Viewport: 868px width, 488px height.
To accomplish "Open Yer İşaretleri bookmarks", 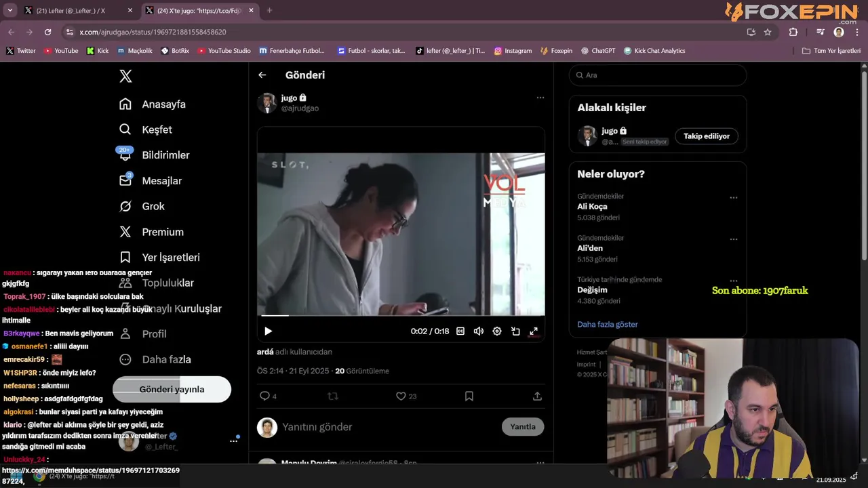I will pyautogui.click(x=160, y=258).
